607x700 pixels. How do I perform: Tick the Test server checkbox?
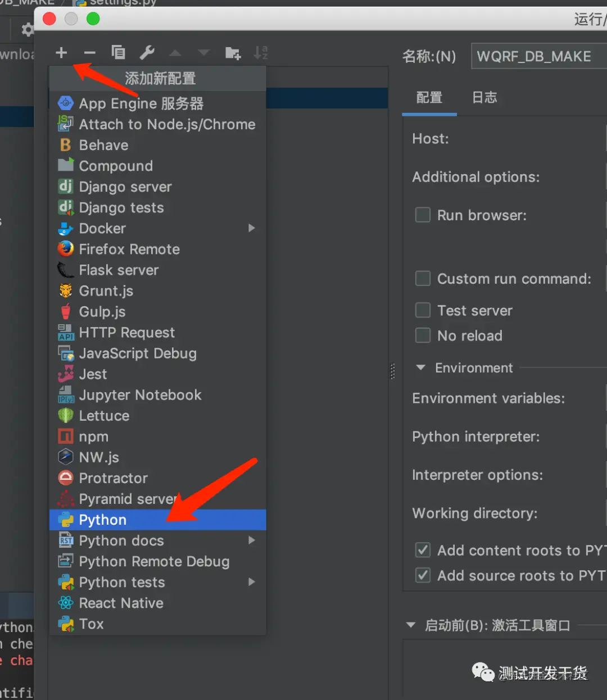click(x=423, y=310)
